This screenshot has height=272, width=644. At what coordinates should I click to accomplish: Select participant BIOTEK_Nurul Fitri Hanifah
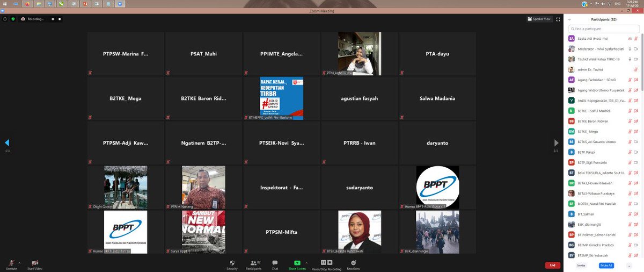pyautogui.click(x=603, y=204)
